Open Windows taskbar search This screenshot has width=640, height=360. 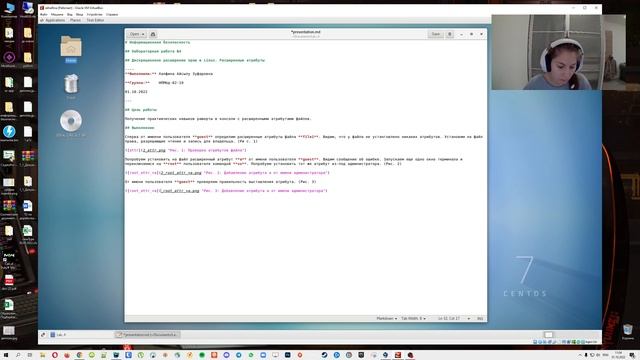pyautogui.click(x=18, y=355)
